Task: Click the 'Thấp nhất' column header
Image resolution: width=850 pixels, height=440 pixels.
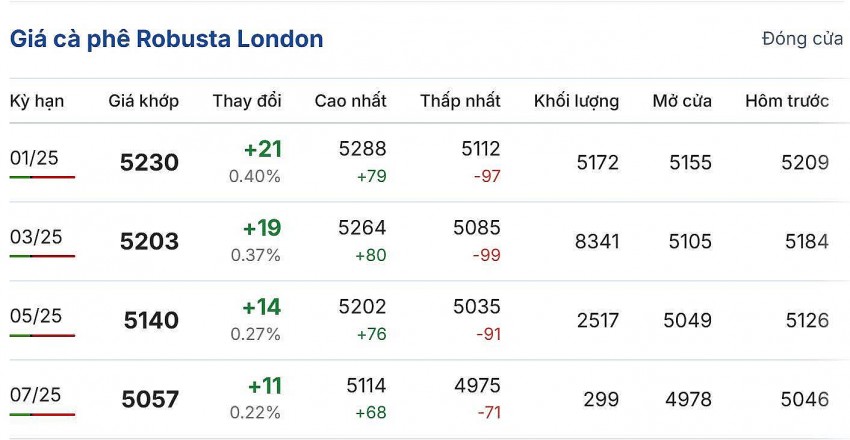Action: 460,101
